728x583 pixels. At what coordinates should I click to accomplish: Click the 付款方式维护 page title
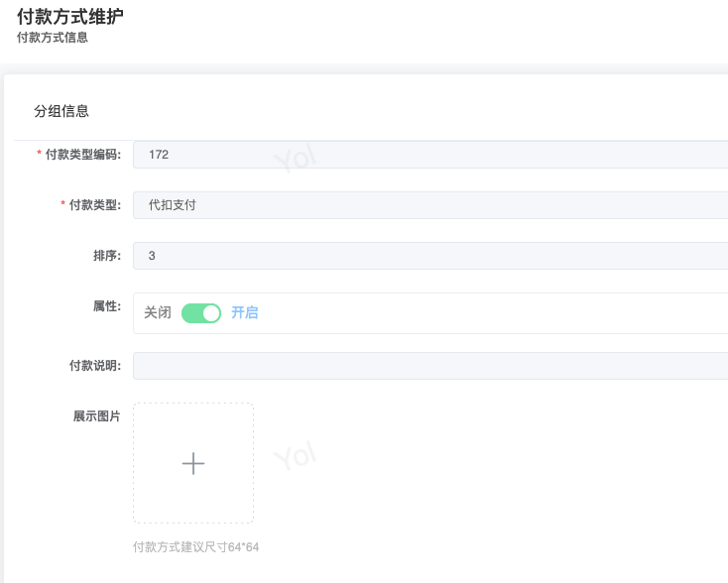pyautogui.click(x=70, y=17)
